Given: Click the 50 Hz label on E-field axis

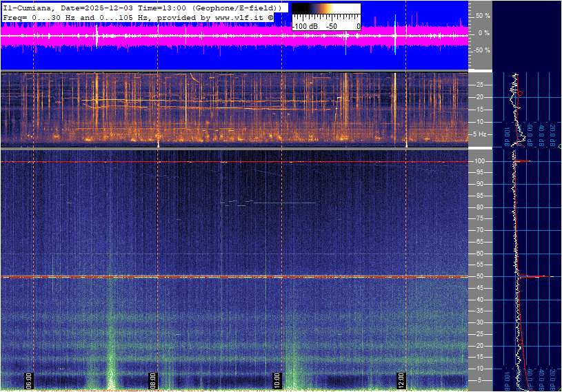Looking at the screenshot, I should pyautogui.click(x=480, y=276).
